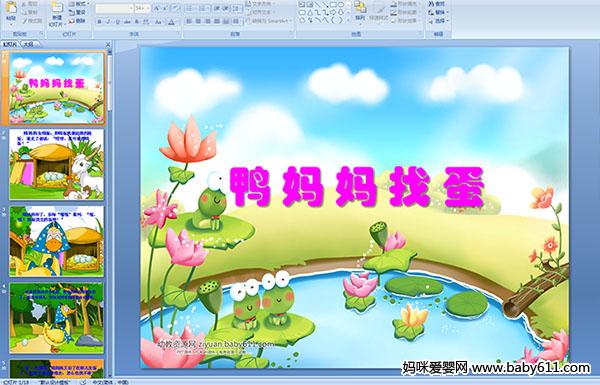The width and height of the screenshot is (600, 385).
Task: Open the font color picker
Action: [172, 22]
